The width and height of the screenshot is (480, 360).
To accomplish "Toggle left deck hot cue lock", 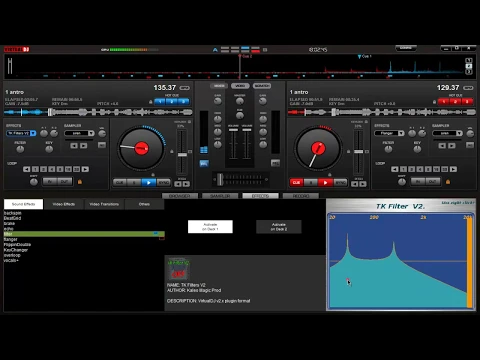I will click(x=151, y=102).
